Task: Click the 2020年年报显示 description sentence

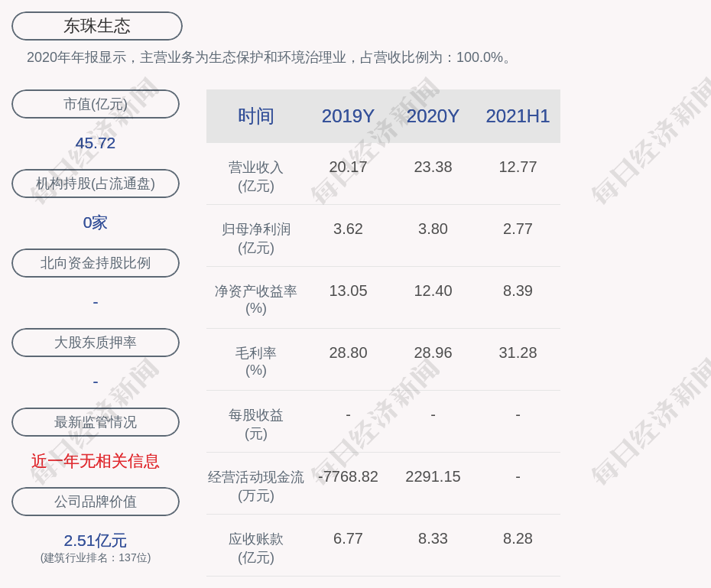Action: pyautogui.click(x=269, y=57)
